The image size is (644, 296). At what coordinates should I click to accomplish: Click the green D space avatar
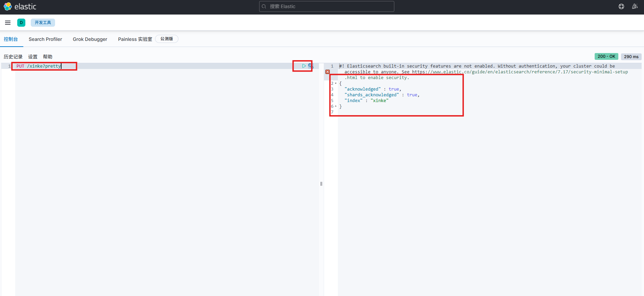[21, 23]
